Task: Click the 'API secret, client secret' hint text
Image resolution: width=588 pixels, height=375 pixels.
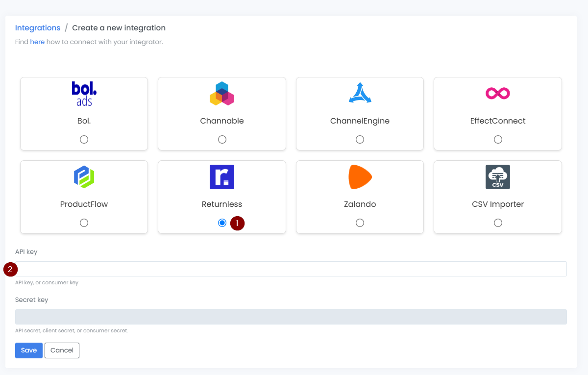Action: [72, 331]
